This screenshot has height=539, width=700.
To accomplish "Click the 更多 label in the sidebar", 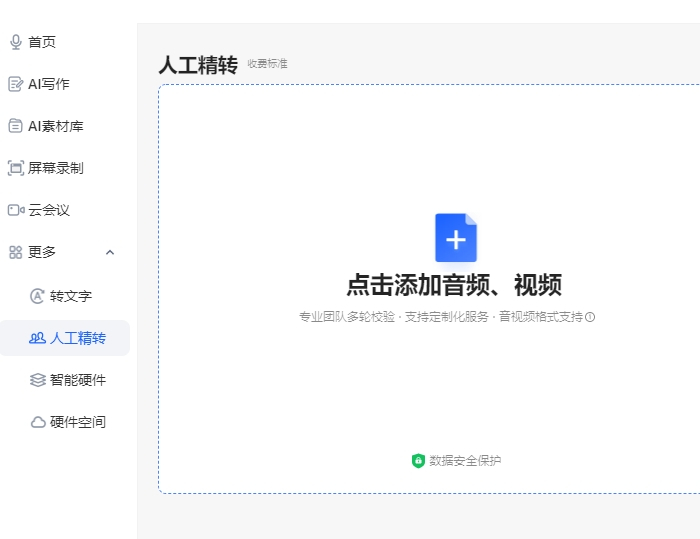I will point(42,252).
